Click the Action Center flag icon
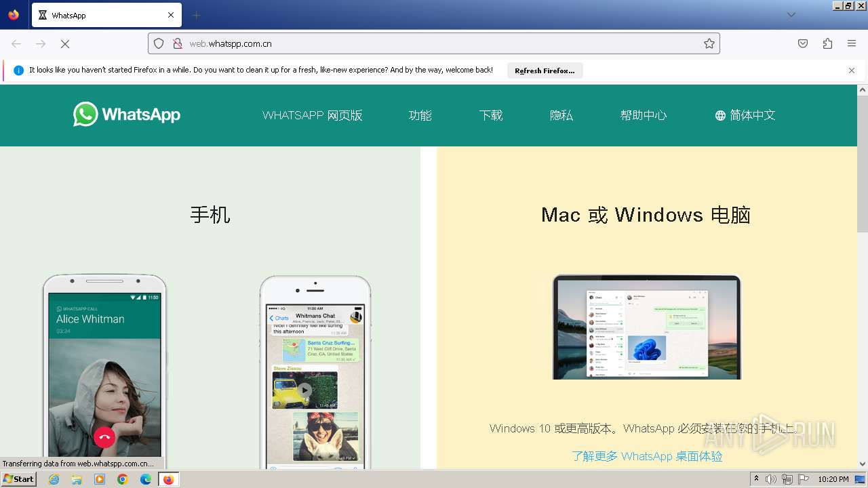 point(804,479)
